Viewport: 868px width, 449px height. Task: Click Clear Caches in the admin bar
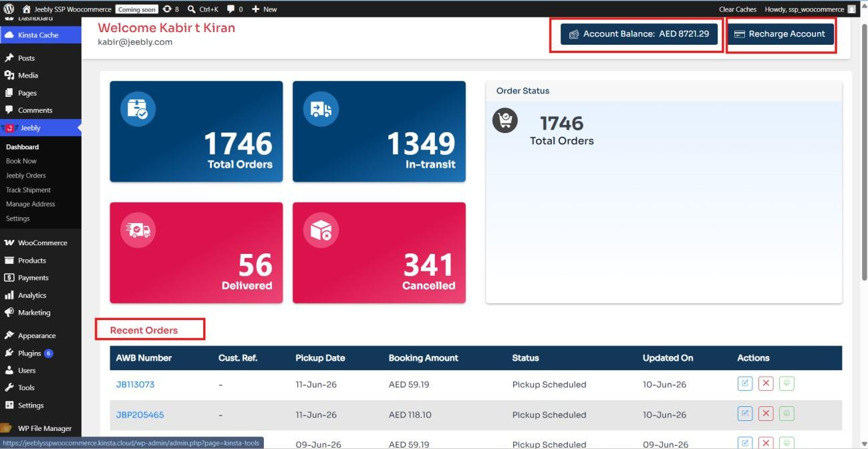pos(738,9)
